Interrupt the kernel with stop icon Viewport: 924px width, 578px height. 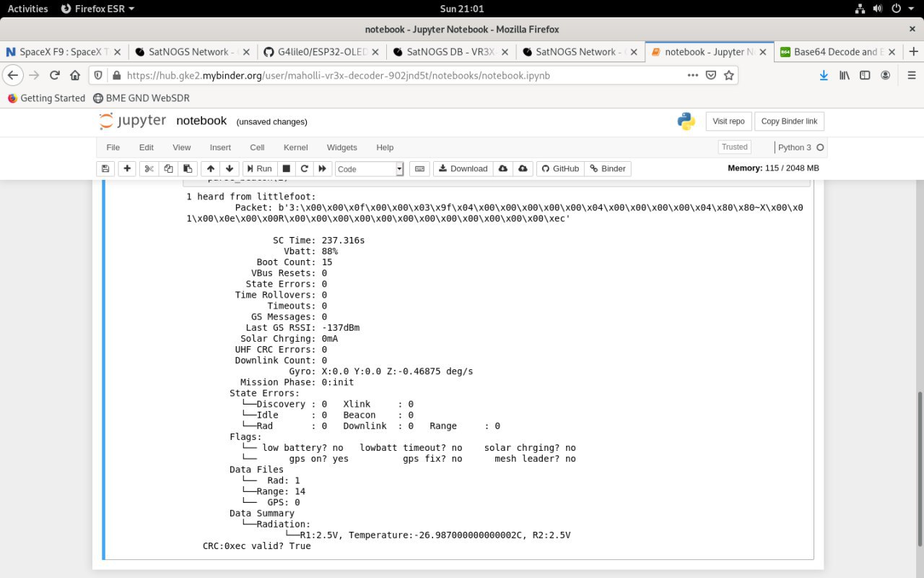point(286,168)
